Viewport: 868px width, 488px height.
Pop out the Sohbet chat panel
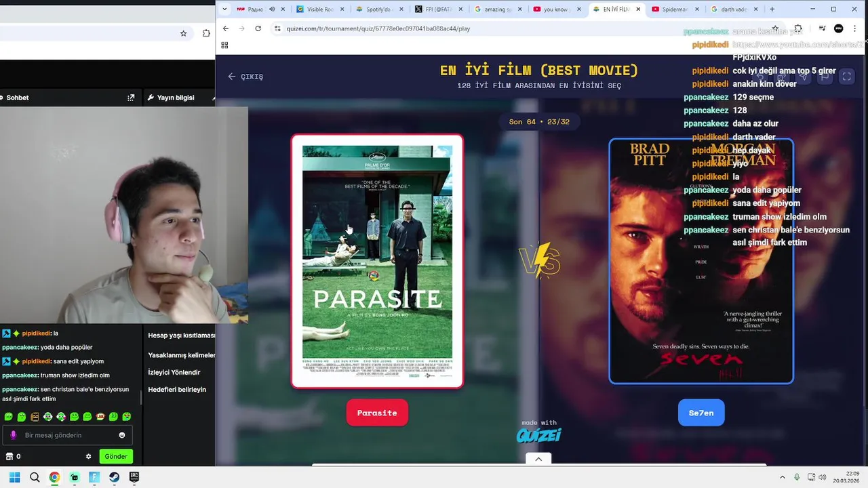click(x=131, y=98)
